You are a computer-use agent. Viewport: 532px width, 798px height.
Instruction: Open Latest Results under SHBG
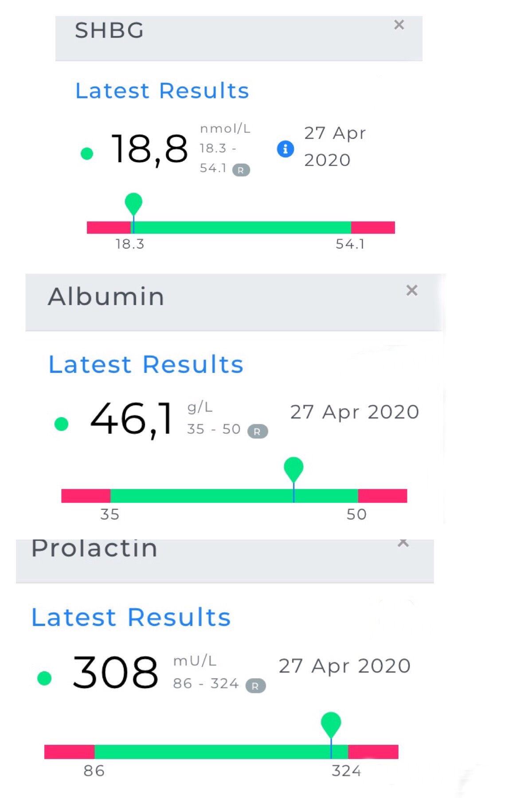[x=162, y=91]
